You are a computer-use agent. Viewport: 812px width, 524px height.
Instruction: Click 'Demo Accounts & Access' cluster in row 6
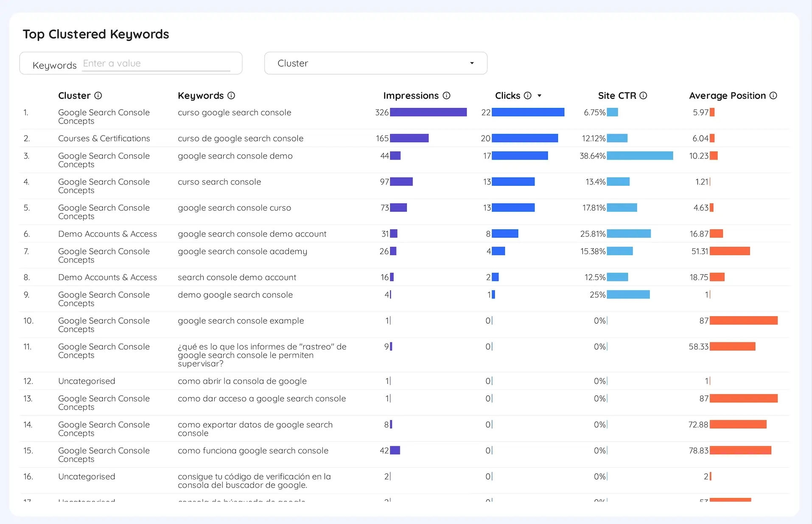click(x=107, y=234)
